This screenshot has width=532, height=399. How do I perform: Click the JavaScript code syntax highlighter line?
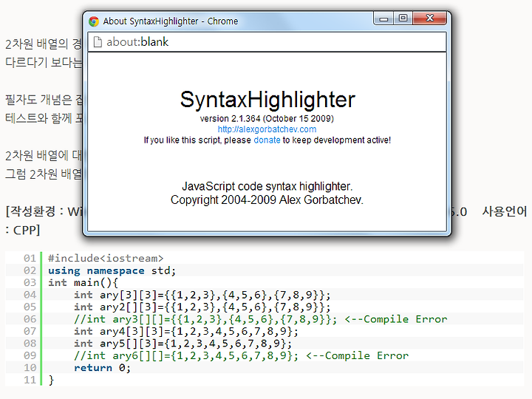[x=267, y=186]
